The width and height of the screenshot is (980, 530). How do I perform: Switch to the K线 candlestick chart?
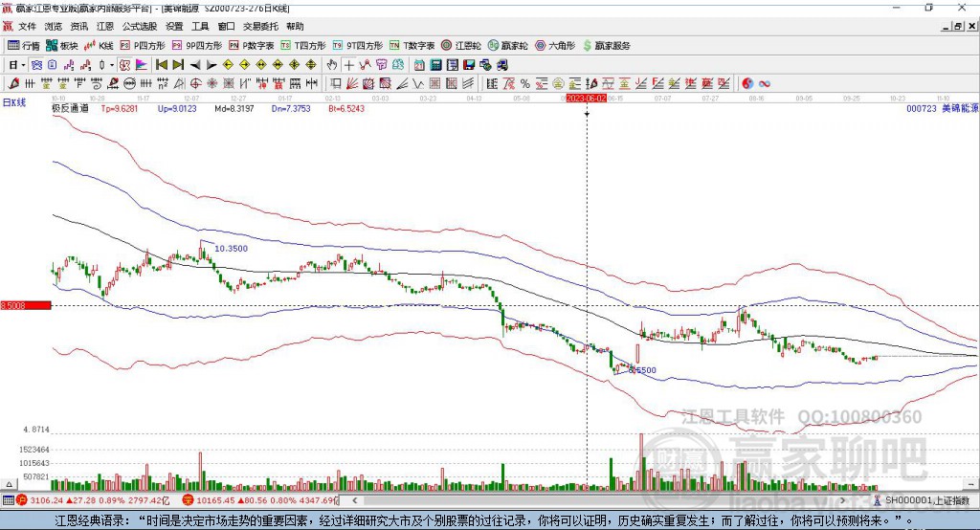(99, 46)
